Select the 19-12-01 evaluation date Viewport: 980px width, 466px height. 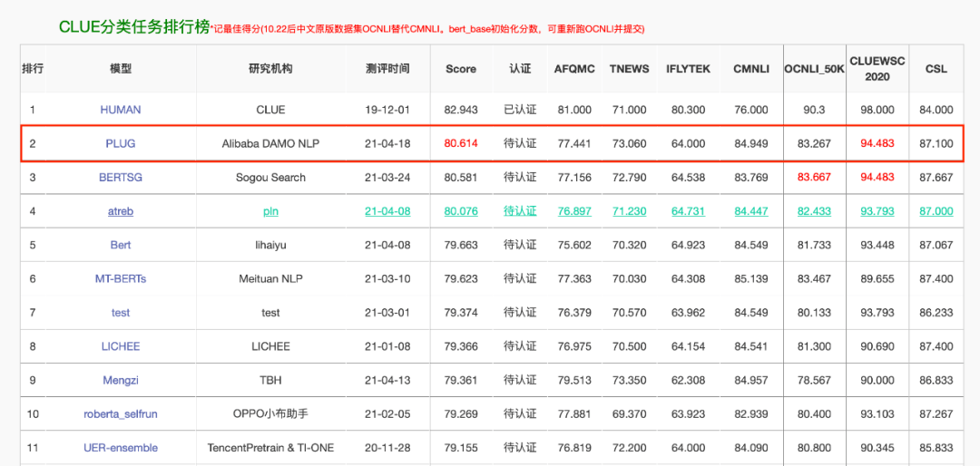[x=387, y=110]
